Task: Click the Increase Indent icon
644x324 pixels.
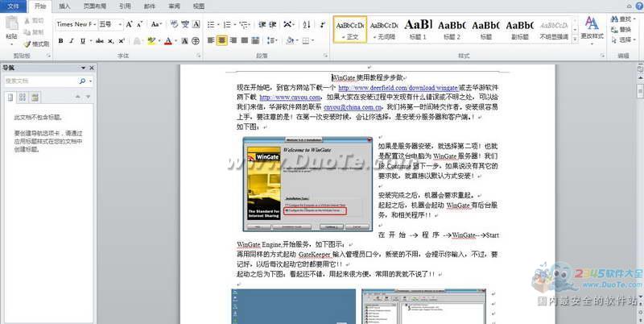Action: (x=273, y=25)
